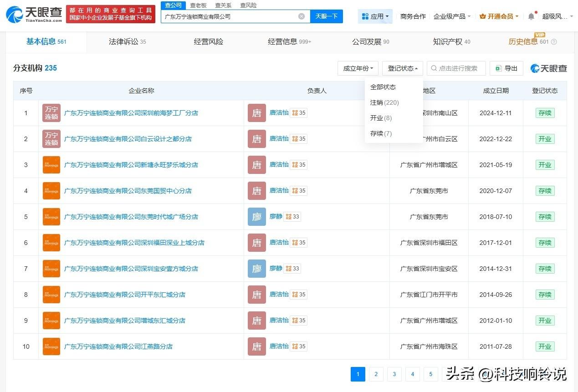Open 深圳前海梦工厂分店 company link

[131, 113]
